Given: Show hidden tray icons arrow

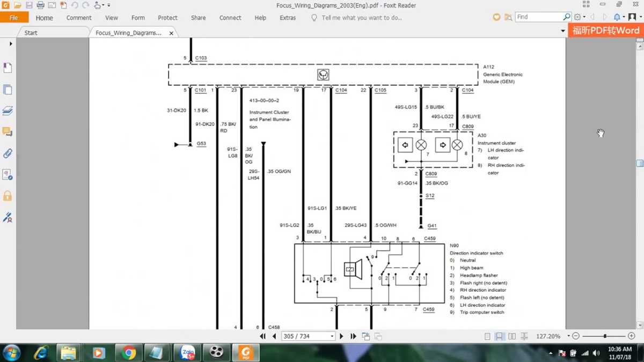Looking at the screenshot, I should click(552, 353).
